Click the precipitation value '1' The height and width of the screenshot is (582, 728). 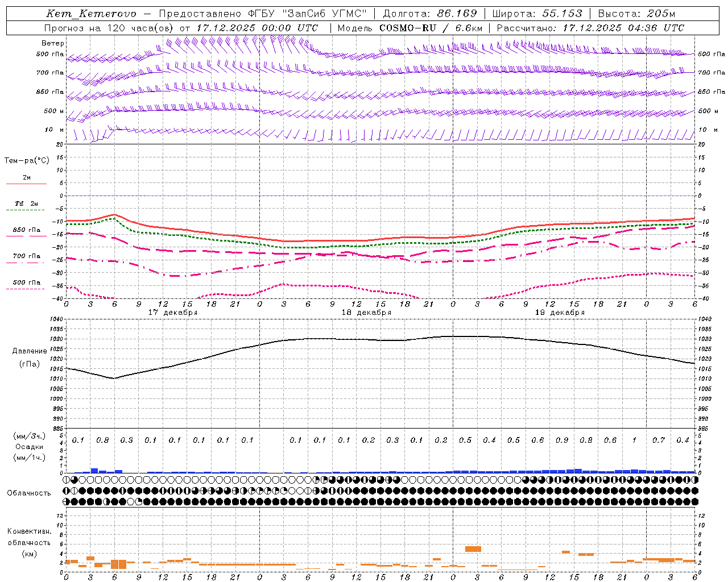(634, 440)
